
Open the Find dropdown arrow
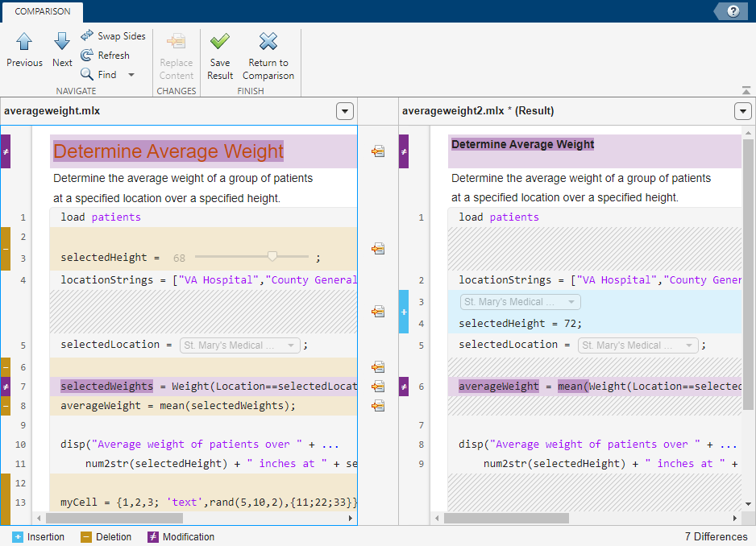[x=131, y=75]
